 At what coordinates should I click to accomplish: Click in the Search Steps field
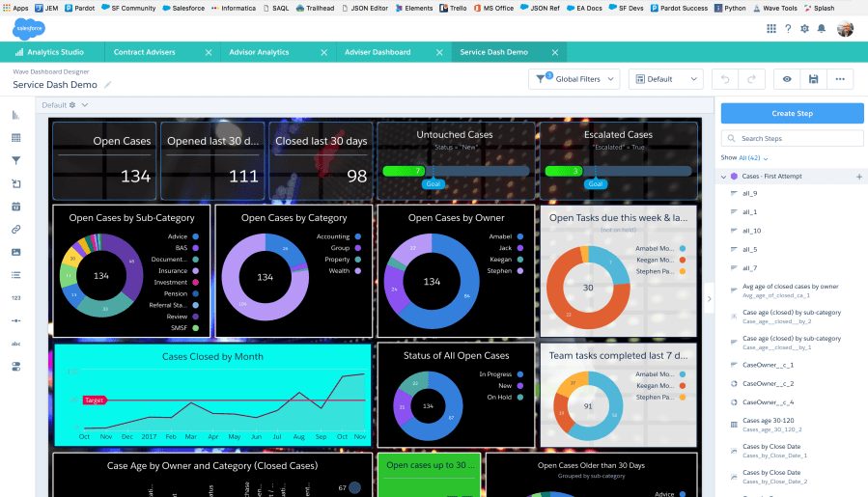(x=792, y=138)
